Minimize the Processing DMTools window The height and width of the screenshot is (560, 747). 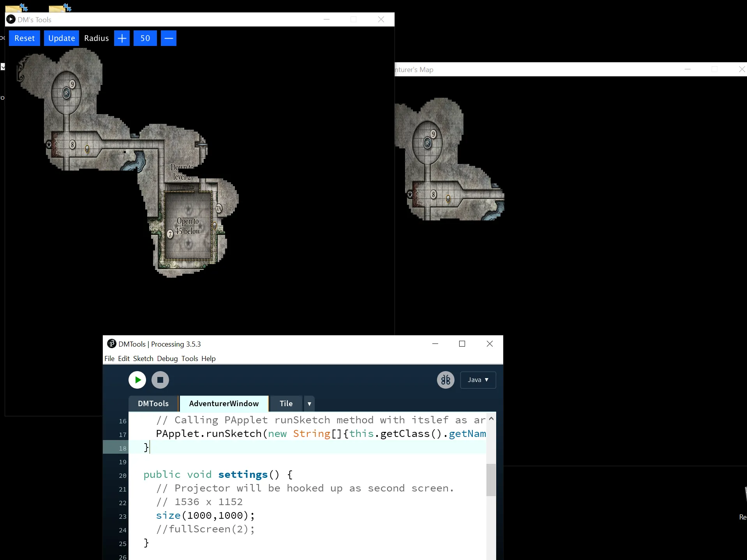coord(435,344)
